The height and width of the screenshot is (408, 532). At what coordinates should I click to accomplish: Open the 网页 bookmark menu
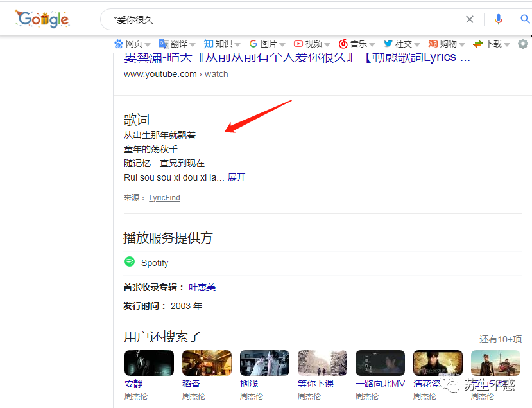[133, 44]
